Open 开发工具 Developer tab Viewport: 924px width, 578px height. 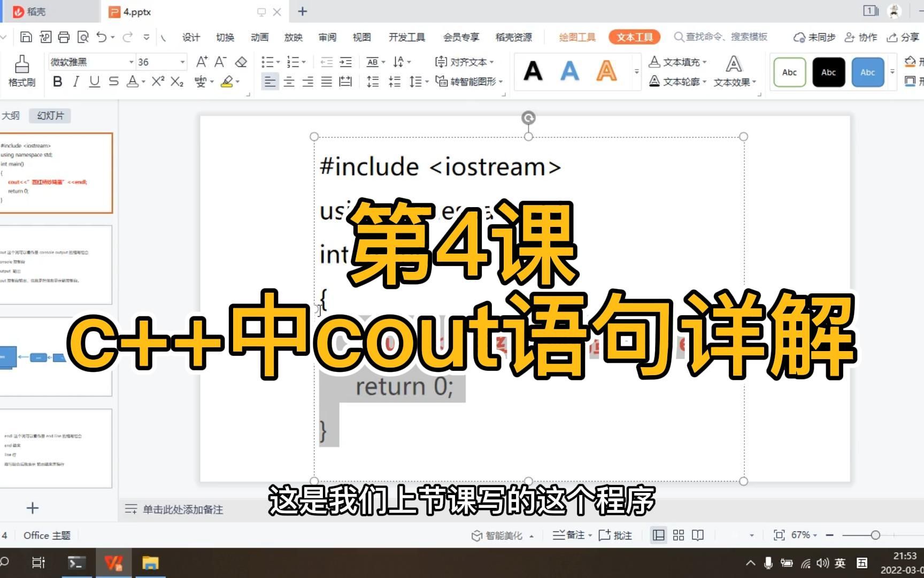pos(407,37)
